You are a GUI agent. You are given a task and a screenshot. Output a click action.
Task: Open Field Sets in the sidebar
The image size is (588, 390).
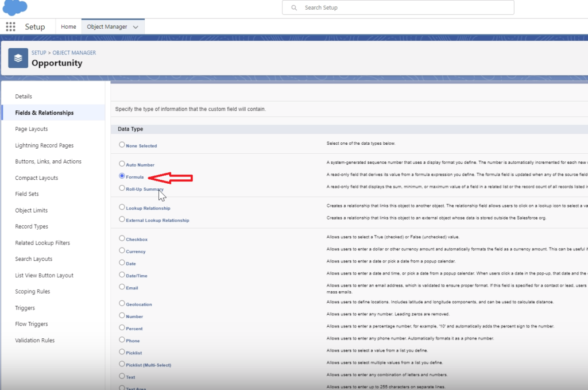point(26,194)
